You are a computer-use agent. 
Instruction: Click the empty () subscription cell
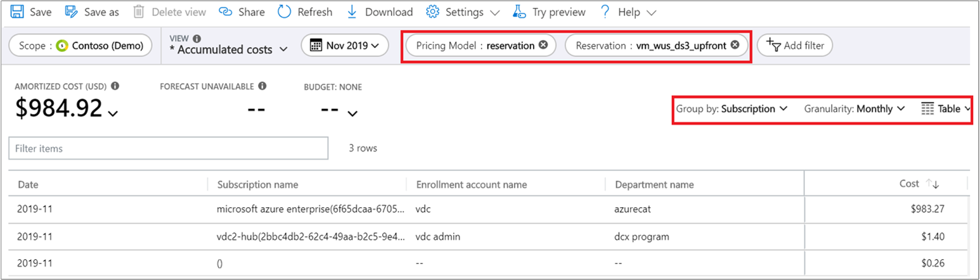click(x=219, y=263)
